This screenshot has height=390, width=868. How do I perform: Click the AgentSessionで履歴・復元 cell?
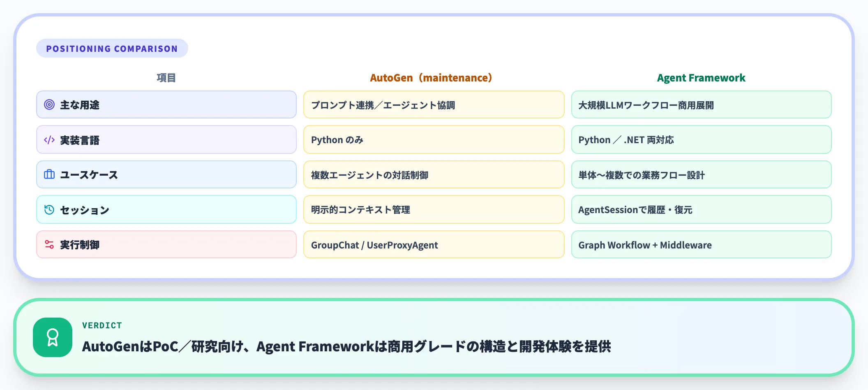(702, 209)
